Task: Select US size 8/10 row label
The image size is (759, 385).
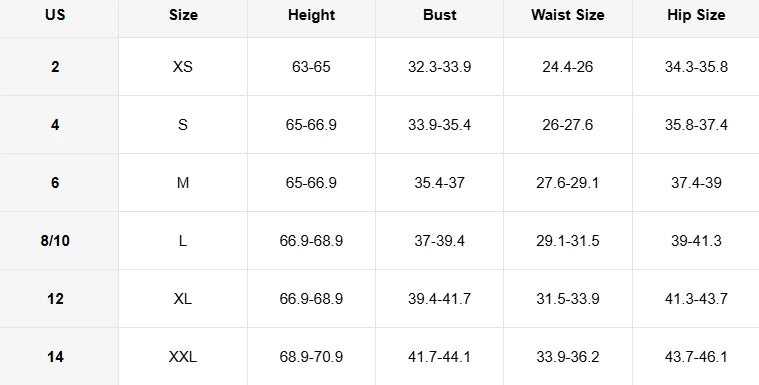Action: click(55, 241)
